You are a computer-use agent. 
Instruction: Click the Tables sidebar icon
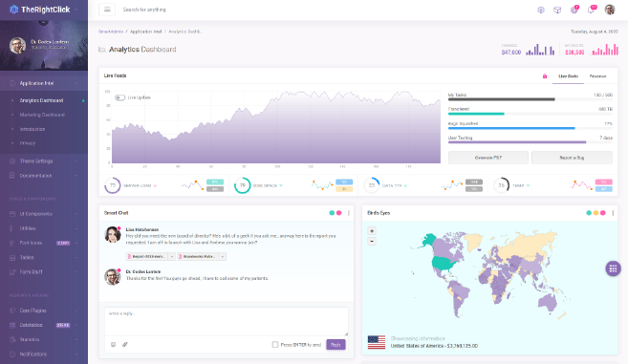tap(12, 258)
